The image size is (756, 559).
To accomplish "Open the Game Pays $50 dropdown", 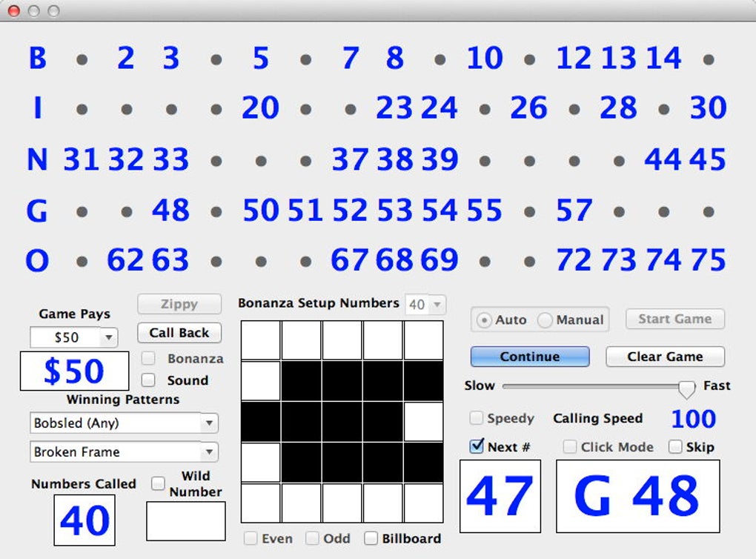I will (108, 337).
